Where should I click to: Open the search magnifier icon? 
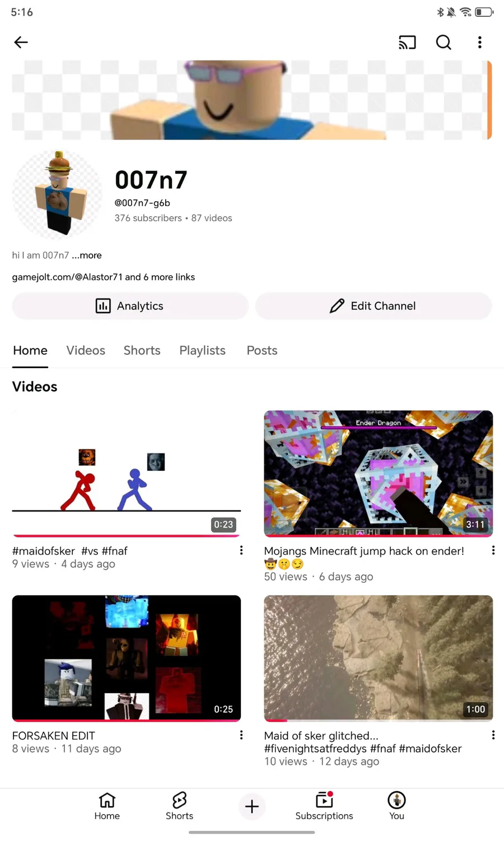[x=444, y=42]
